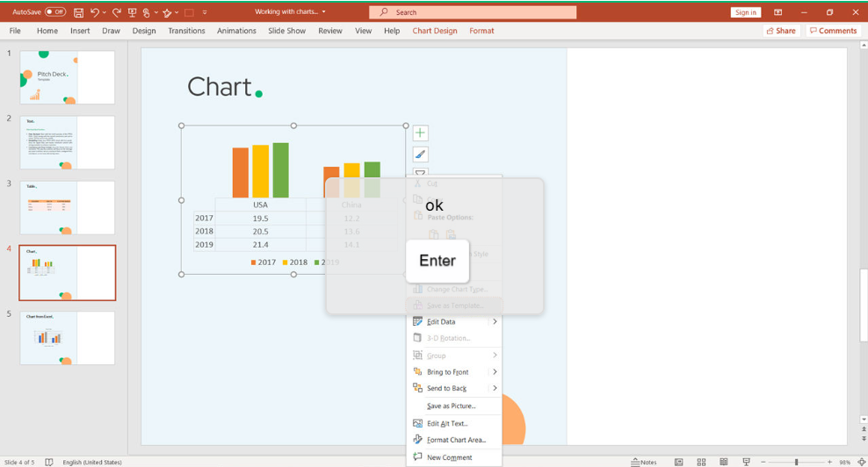868x467 pixels.
Task: Click the New Comment icon
Action: [x=417, y=457]
